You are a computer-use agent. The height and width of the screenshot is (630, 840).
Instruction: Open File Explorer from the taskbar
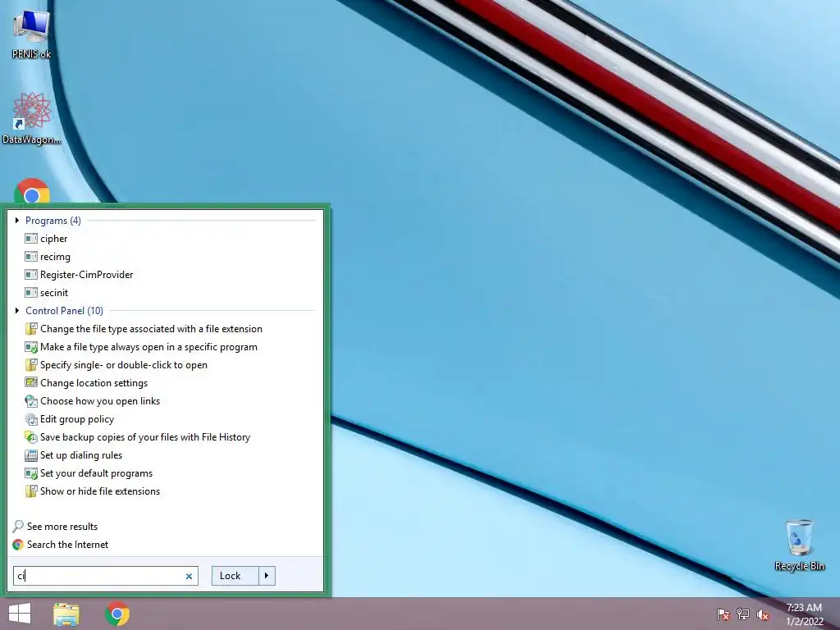coord(66,614)
